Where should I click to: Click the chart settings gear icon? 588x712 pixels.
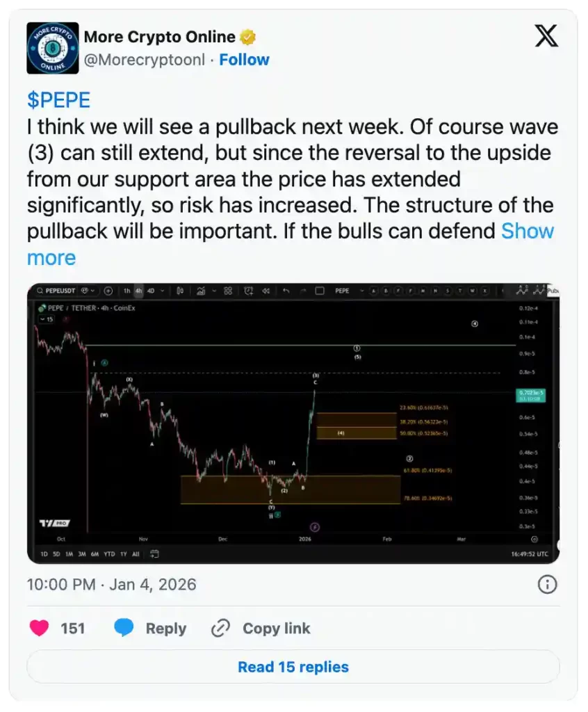click(x=534, y=539)
